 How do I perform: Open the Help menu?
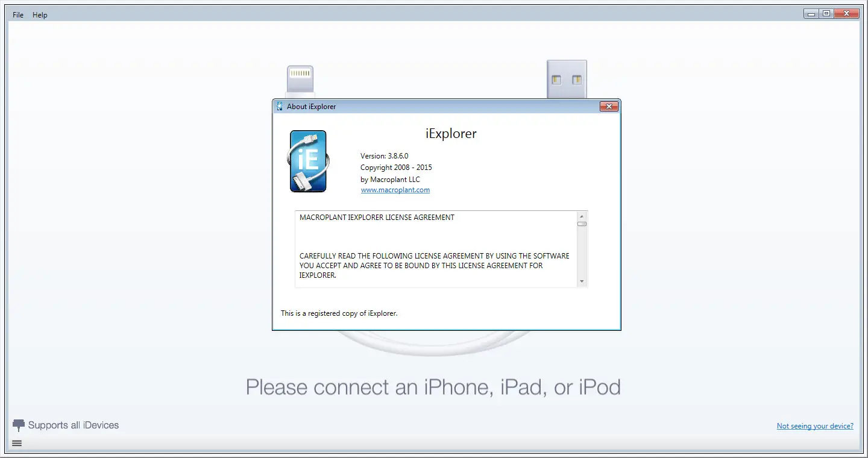(x=40, y=14)
